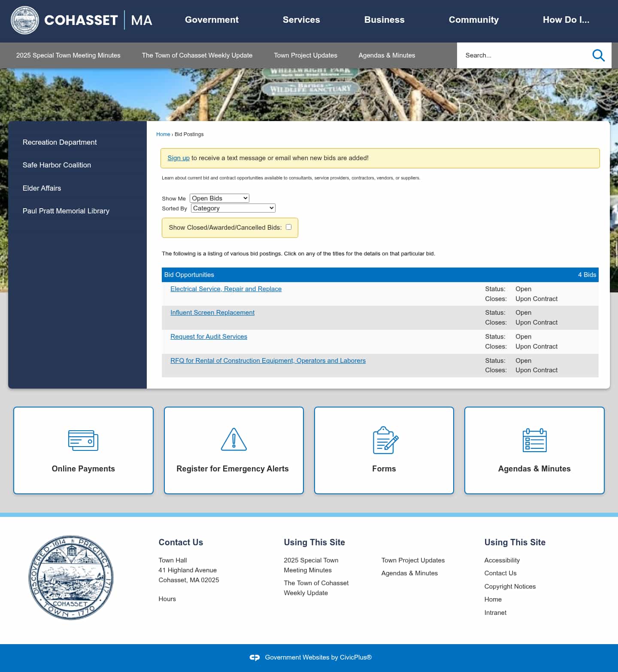Open Forms via the clipboard icon
618x672 pixels.
(384, 440)
